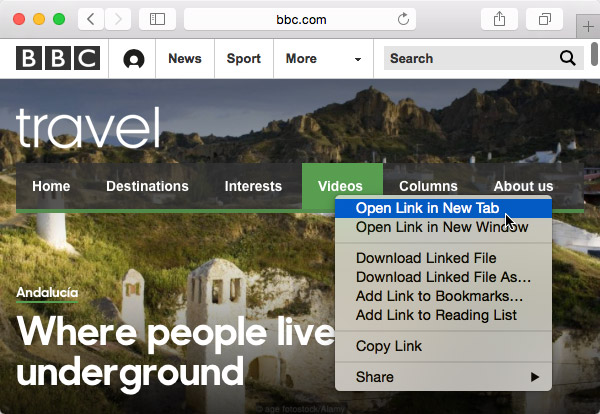The height and width of the screenshot is (414, 600).
Task: Click the BBC logo
Action: (x=57, y=59)
